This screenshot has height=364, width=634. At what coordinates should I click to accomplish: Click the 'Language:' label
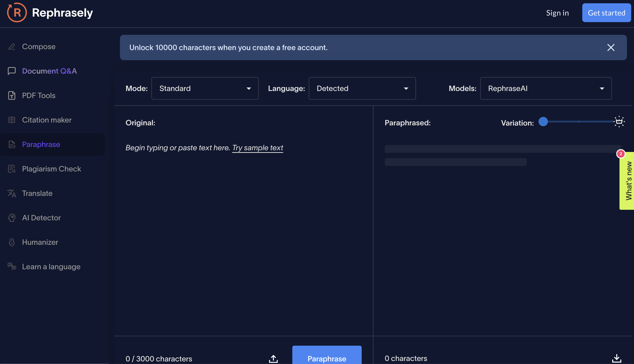(286, 88)
